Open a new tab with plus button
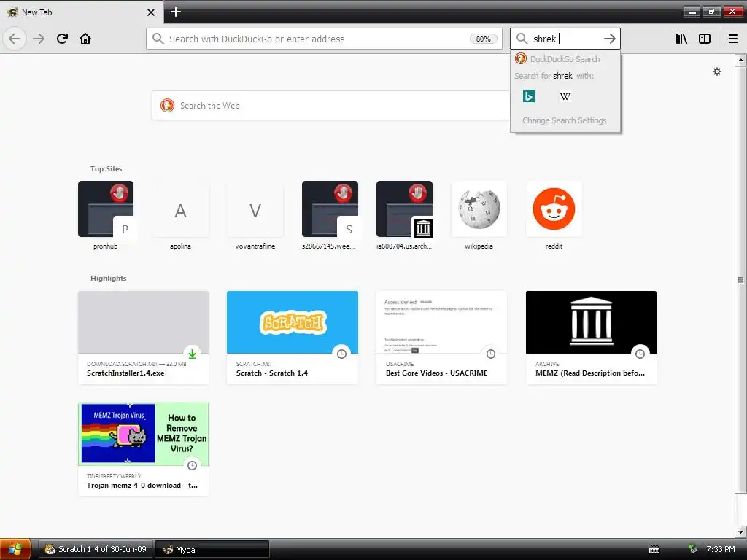The width and height of the screenshot is (747, 560). tap(176, 12)
